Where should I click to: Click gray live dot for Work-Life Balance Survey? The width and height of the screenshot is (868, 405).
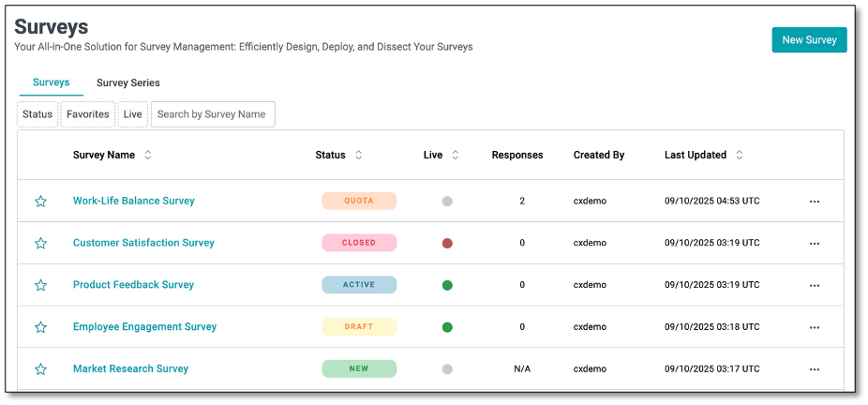[x=447, y=202]
